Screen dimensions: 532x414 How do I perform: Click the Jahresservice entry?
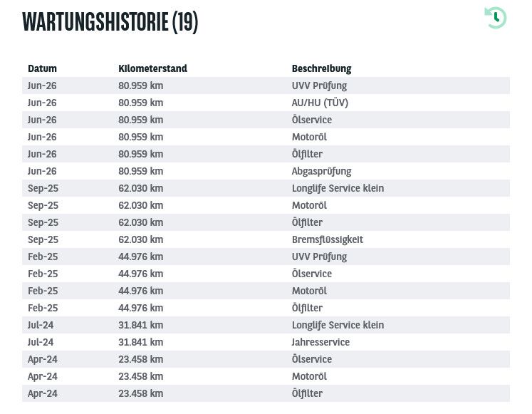(x=320, y=342)
